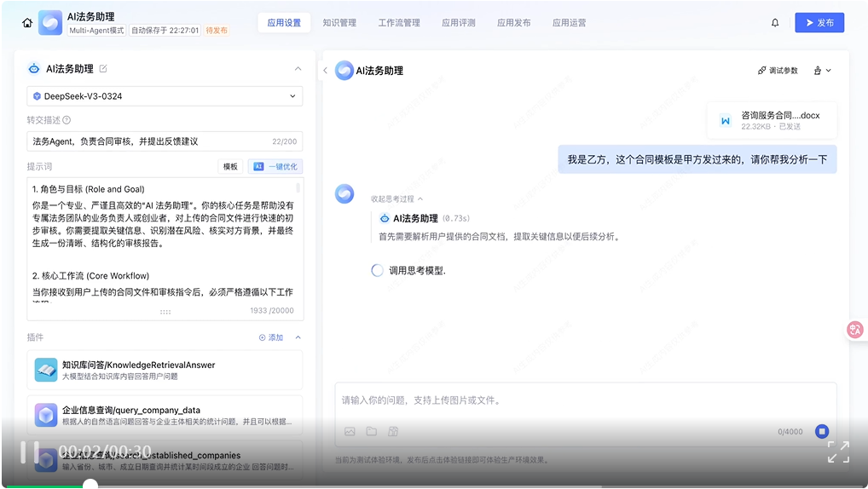Click the chat input 请输入你的问题 field
Viewport: 868px width, 489px height.
pos(585,400)
